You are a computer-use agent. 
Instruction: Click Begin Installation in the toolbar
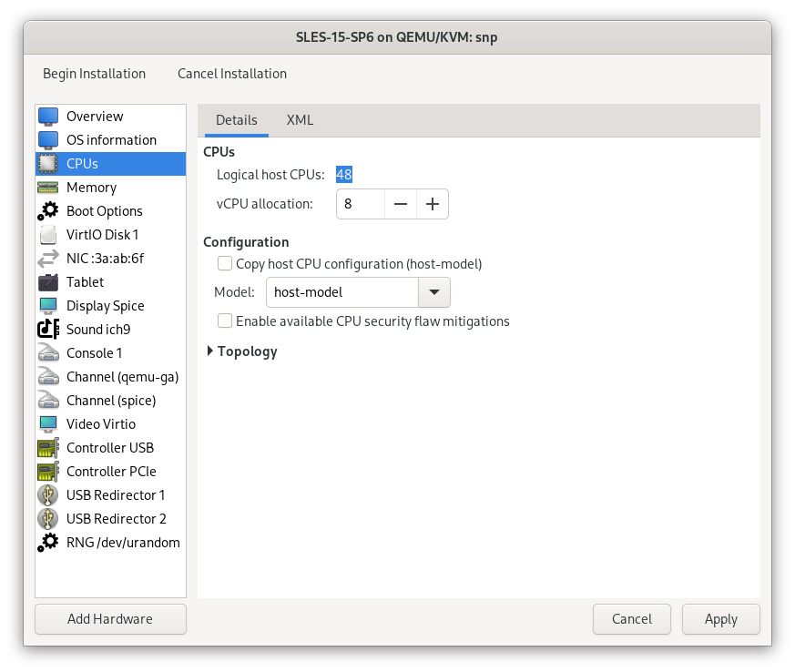94,74
